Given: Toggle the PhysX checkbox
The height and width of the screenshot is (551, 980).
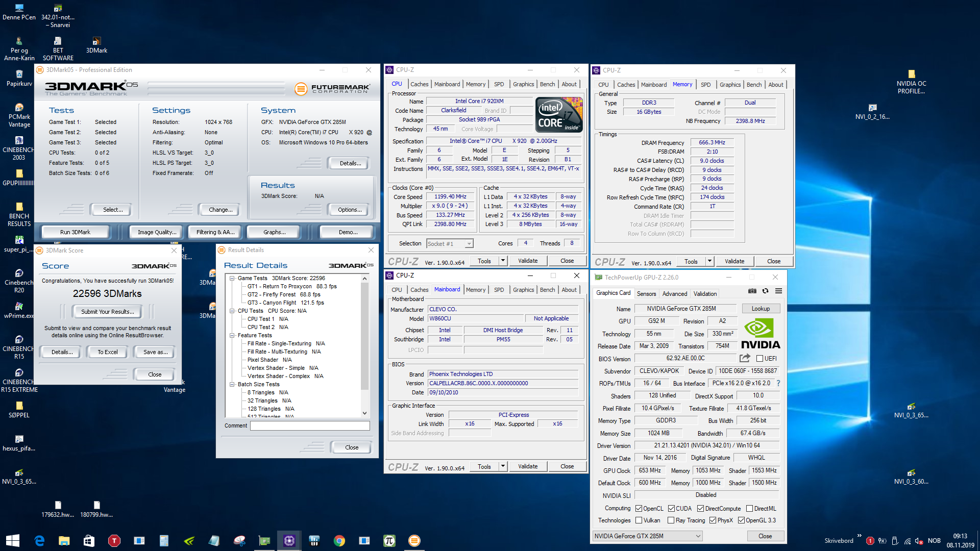Looking at the screenshot, I should coord(713,520).
